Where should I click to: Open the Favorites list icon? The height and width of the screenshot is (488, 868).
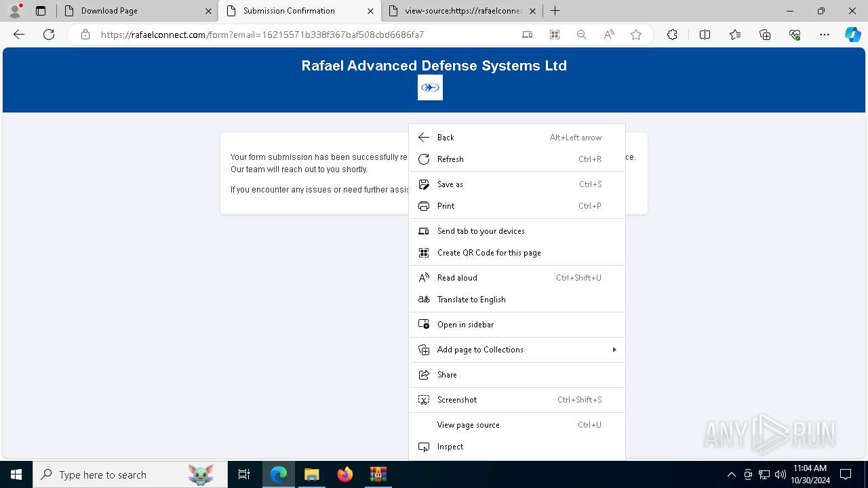[735, 35]
